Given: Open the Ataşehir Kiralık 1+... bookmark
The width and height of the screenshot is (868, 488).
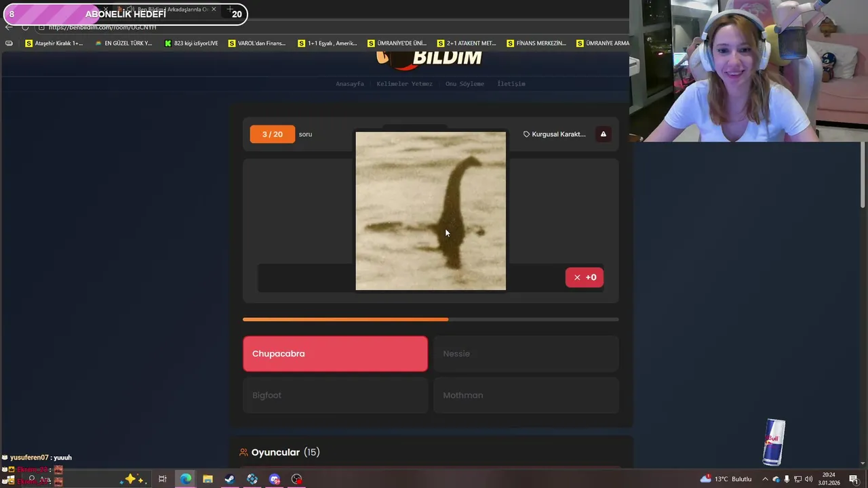Looking at the screenshot, I should [54, 43].
